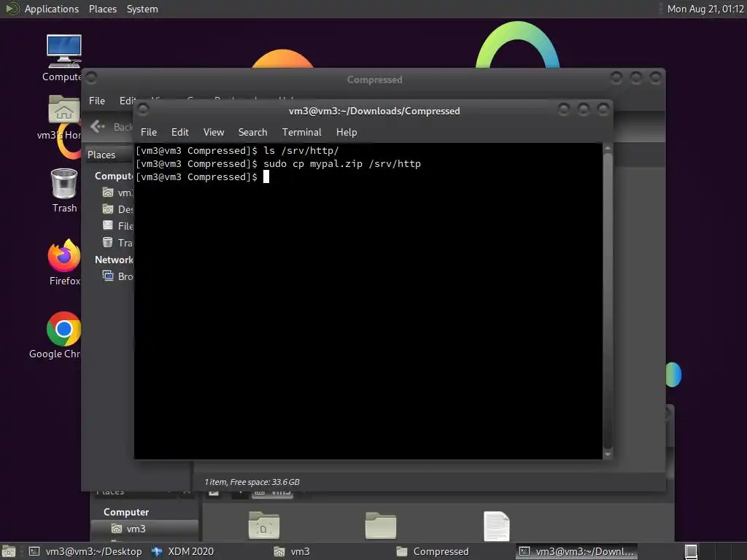The height and width of the screenshot is (560, 747).
Task: Select vm3 in the bottom file manager sidebar
Action: point(144,529)
